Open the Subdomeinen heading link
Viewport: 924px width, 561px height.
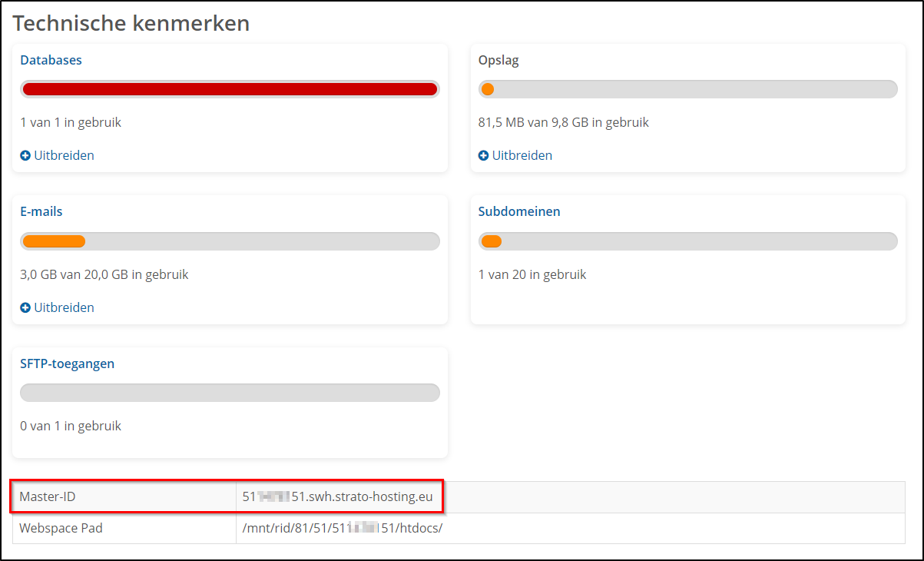coord(519,211)
